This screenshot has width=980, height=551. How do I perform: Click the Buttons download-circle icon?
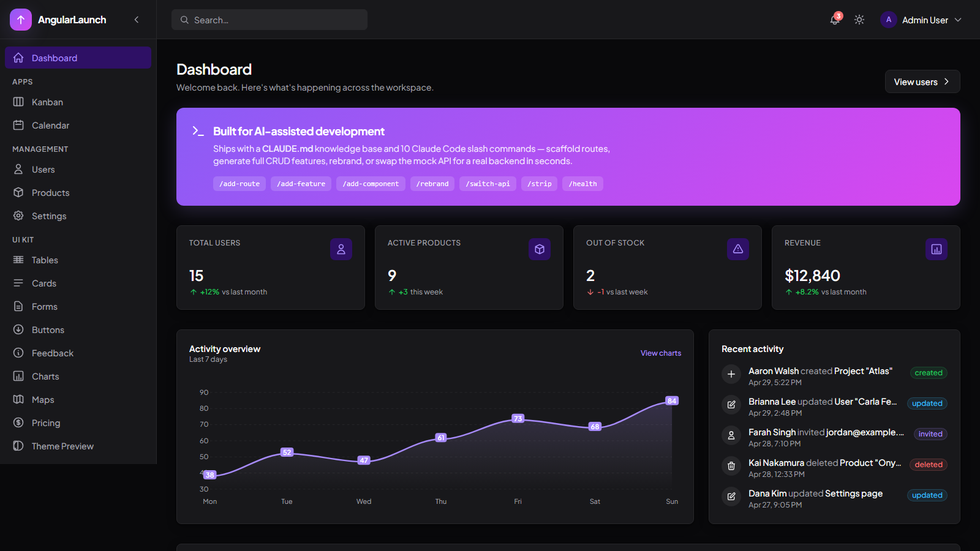point(18,329)
